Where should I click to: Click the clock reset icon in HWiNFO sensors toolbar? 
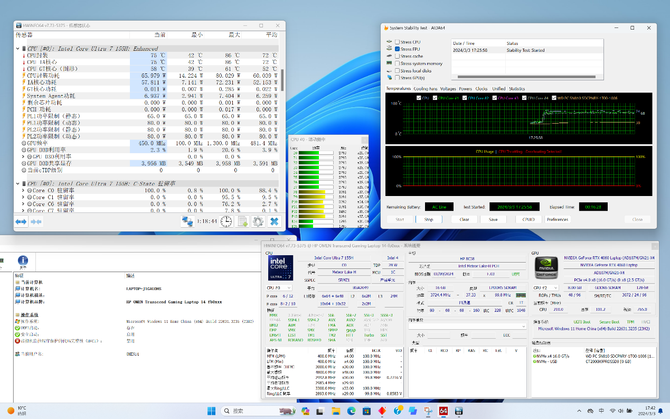pos(226,221)
